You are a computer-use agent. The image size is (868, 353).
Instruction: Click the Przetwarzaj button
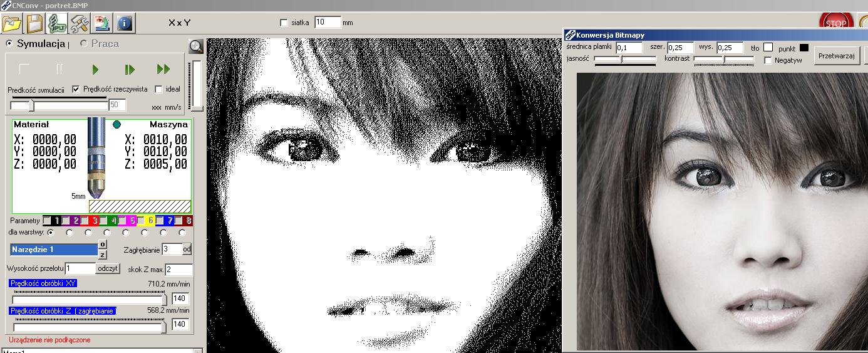coord(837,56)
